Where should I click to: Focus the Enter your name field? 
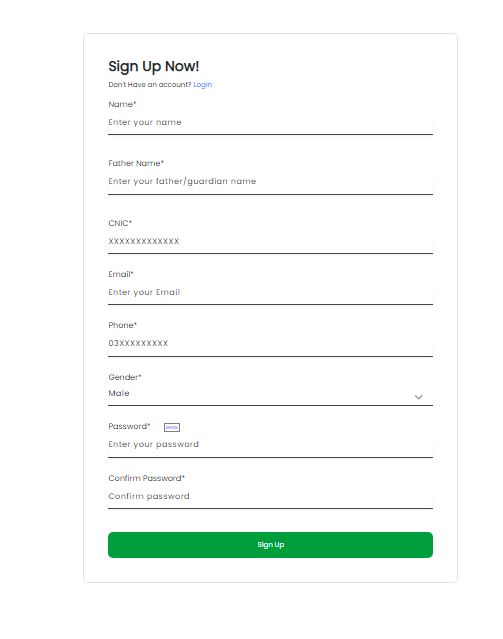click(x=270, y=123)
